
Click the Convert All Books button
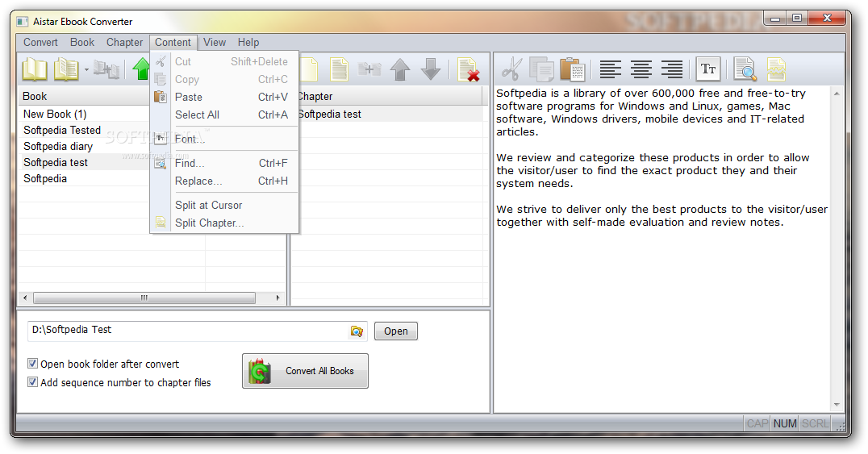[305, 371]
